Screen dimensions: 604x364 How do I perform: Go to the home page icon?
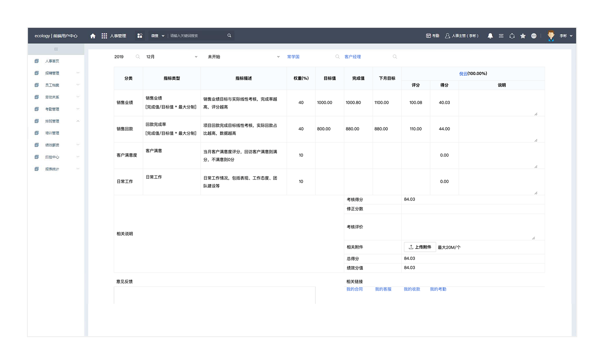pos(93,36)
